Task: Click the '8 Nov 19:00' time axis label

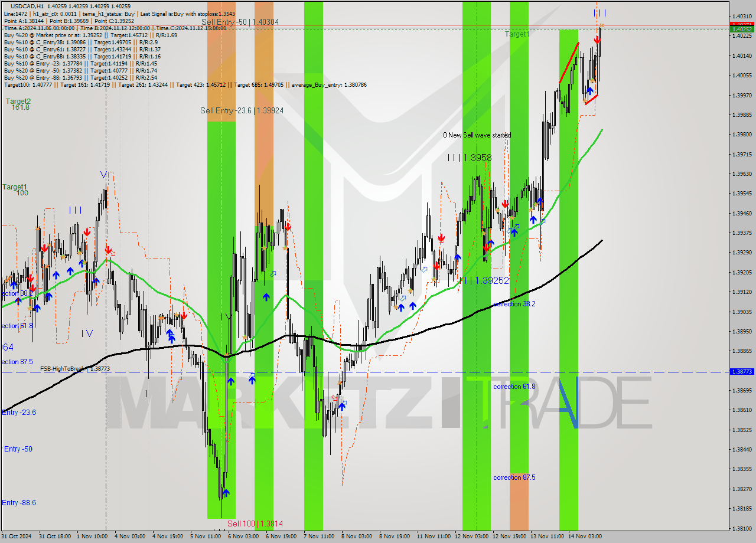Action: coord(395,537)
